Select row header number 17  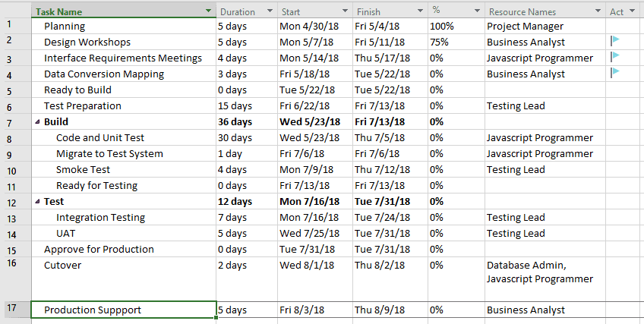(x=17, y=310)
